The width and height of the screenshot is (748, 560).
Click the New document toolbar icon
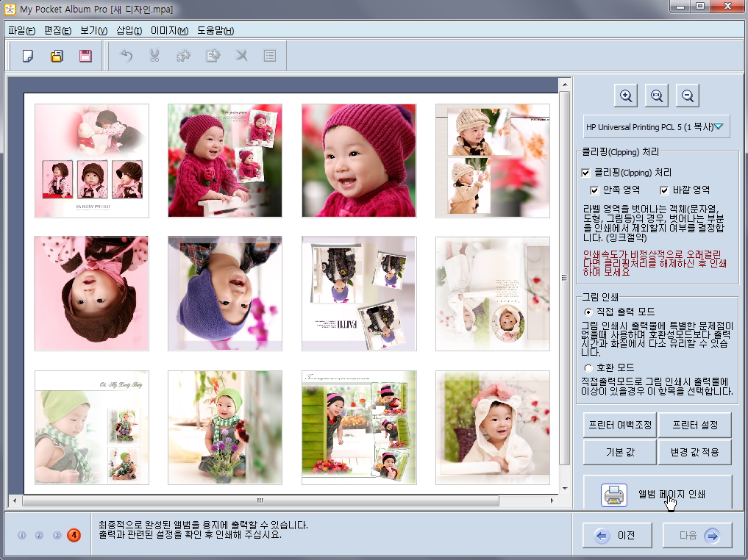coord(28,57)
